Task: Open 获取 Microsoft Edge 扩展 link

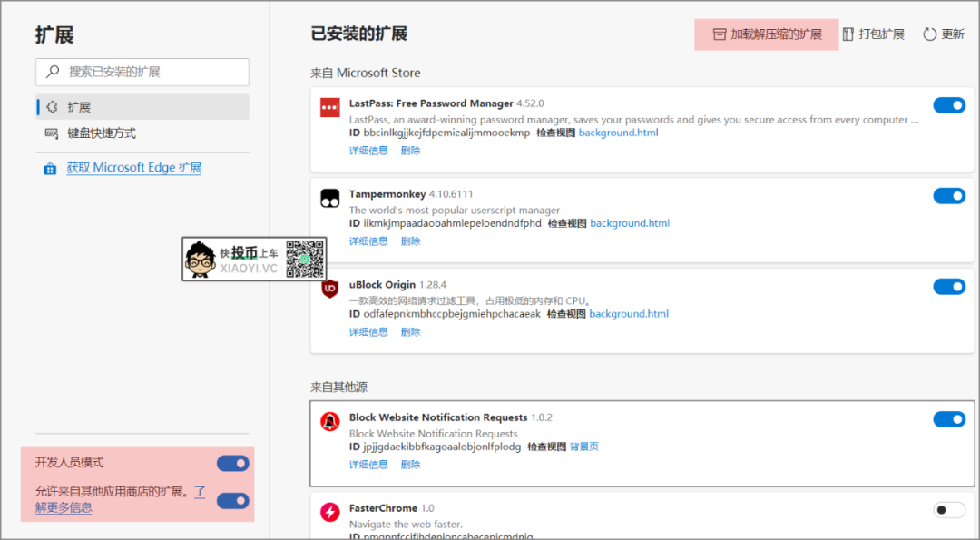Action: click(133, 168)
